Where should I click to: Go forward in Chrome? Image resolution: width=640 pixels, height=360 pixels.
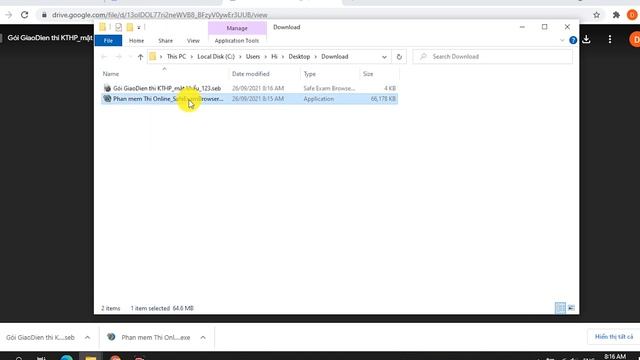pos(8,15)
